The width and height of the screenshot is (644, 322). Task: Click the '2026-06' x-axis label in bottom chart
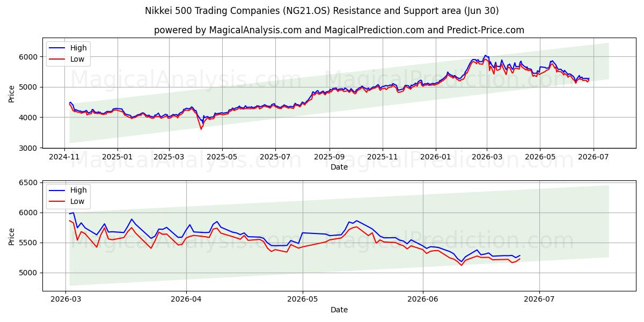click(423, 300)
